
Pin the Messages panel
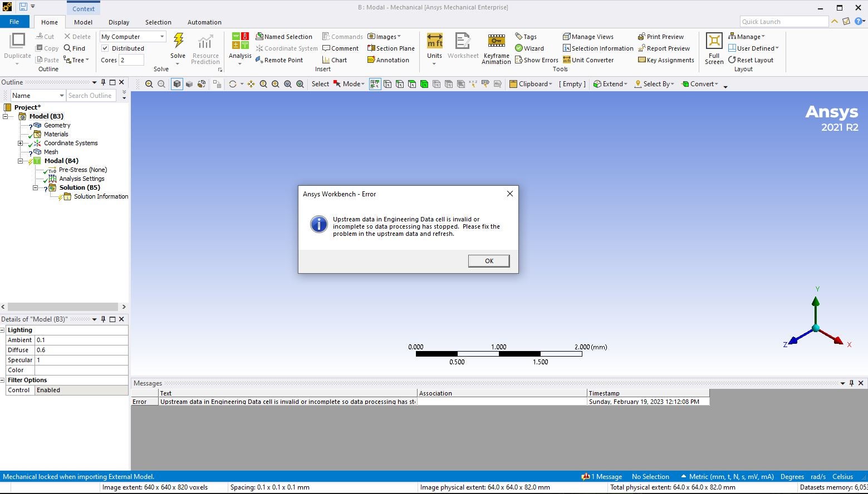pyautogui.click(x=851, y=383)
